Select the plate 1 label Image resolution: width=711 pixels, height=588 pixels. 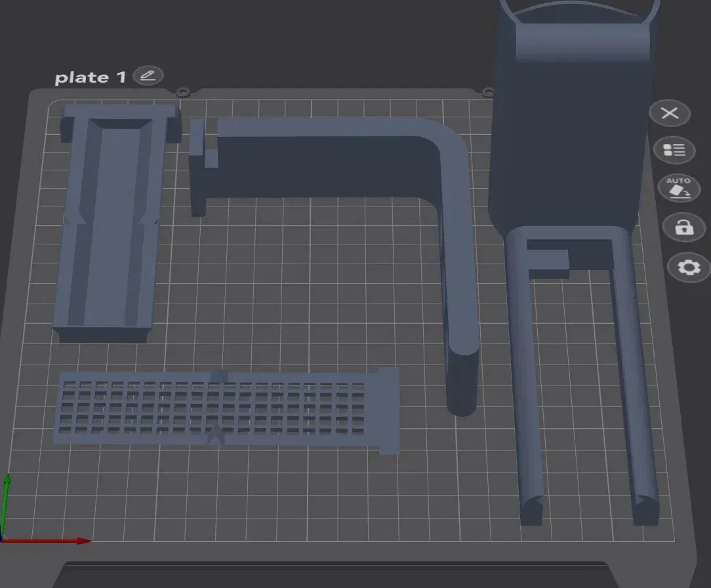[90, 77]
